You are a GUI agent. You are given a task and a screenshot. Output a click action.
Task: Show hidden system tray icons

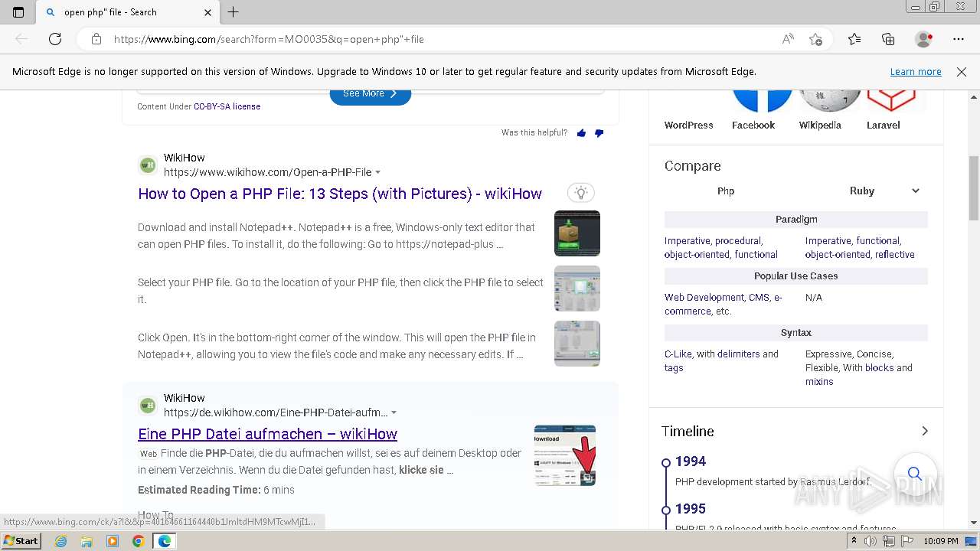pyautogui.click(x=854, y=541)
